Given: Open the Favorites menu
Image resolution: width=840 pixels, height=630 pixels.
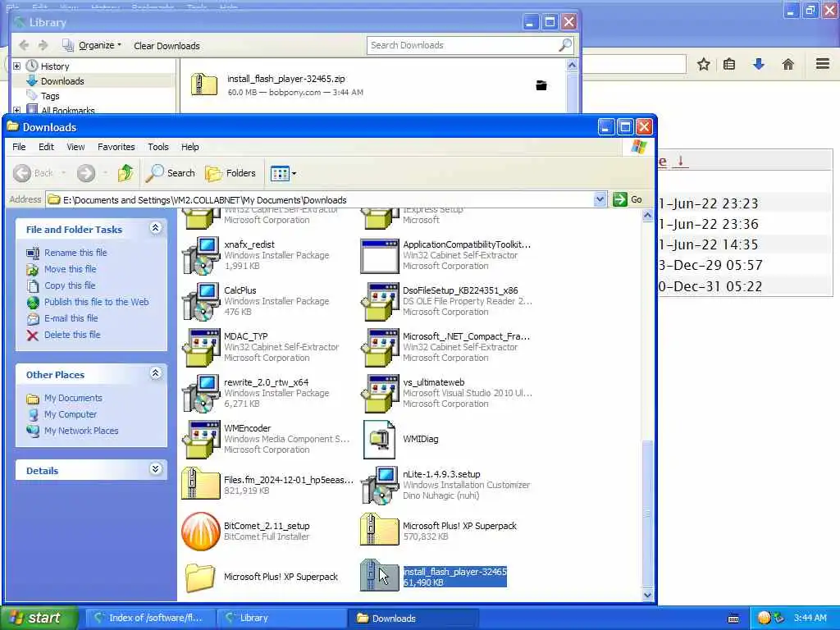Looking at the screenshot, I should click(x=116, y=147).
